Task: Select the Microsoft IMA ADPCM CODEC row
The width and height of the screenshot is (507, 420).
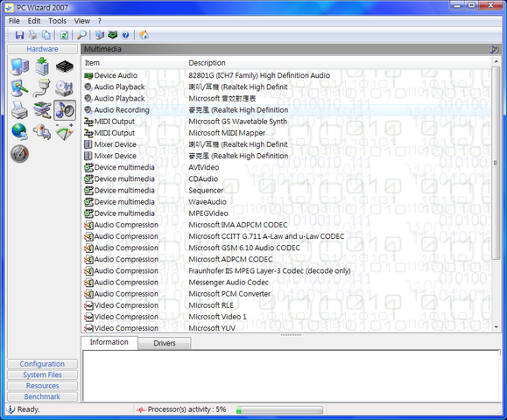Action: (286, 225)
